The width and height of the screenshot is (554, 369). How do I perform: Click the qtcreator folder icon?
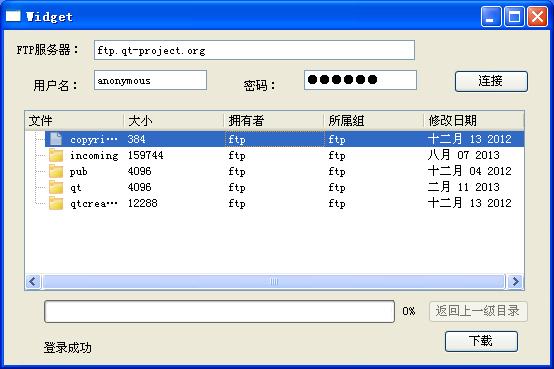click(56, 204)
